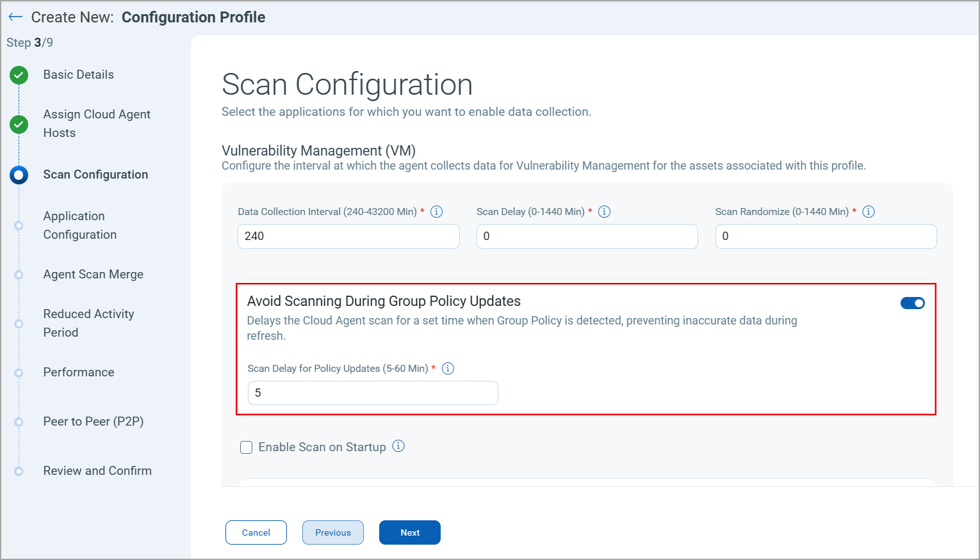The height and width of the screenshot is (560, 980).
Task: Click green checkmark for Assign Cloud Agent Hosts
Action: [19, 124]
